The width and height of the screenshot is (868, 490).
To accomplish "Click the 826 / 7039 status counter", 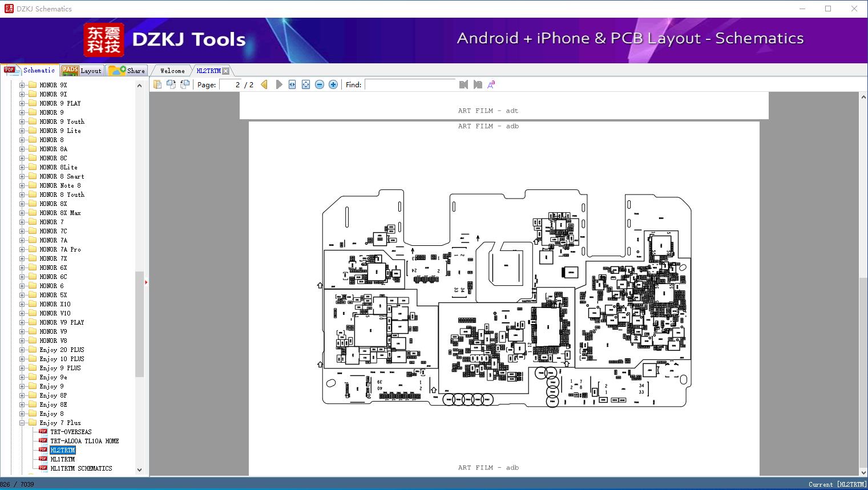I will [x=17, y=484].
